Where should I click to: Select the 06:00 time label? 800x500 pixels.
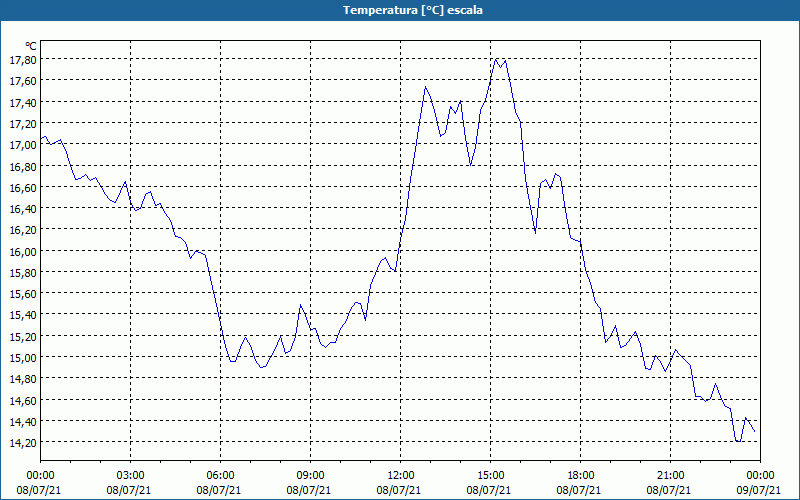click(x=220, y=476)
